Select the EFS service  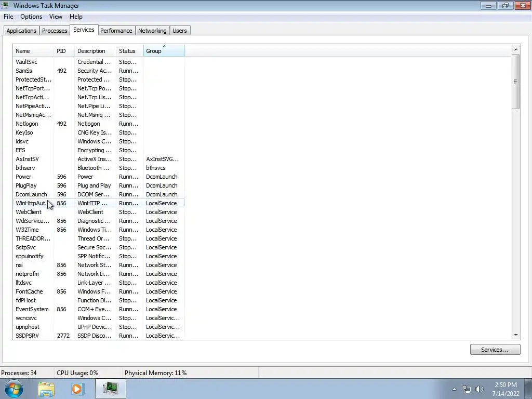click(x=20, y=150)
